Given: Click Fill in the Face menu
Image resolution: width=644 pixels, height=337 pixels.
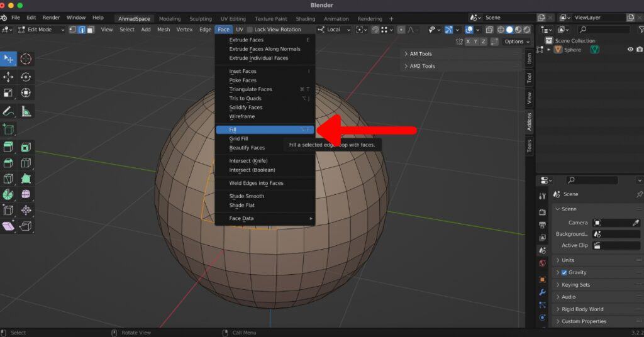Looking at the screenshot, I should [x=265, y=130].
